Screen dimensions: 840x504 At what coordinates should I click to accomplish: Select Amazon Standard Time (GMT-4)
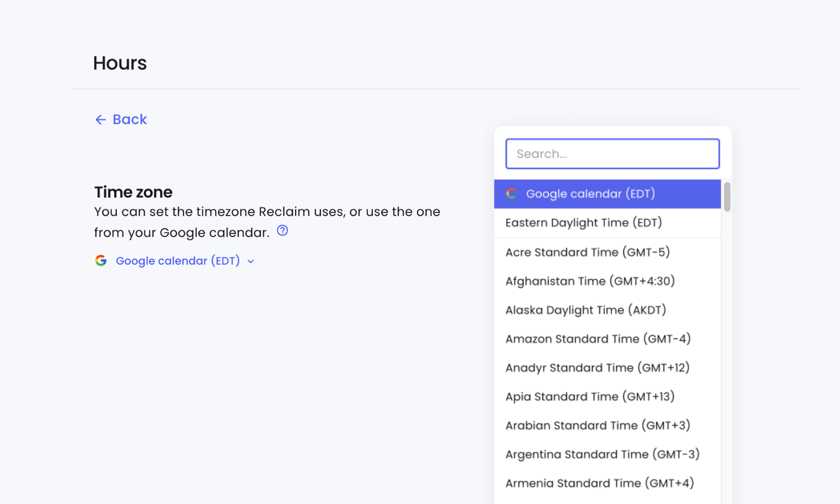(607, 339)
